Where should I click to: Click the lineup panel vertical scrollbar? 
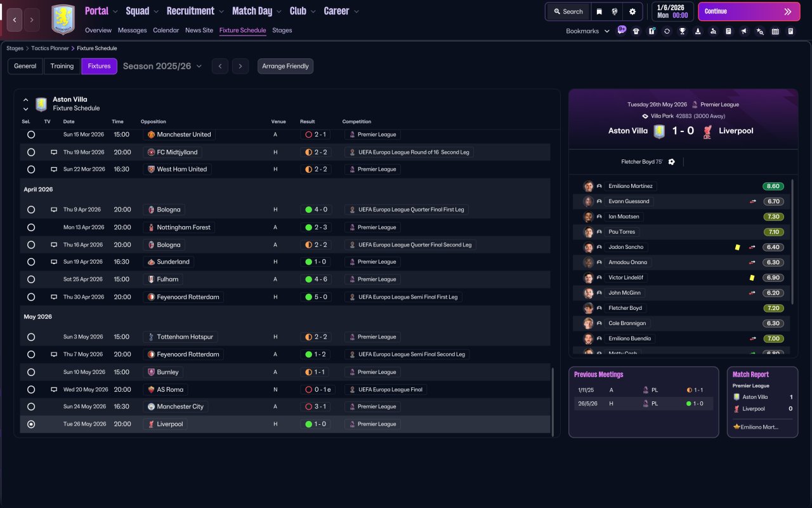coord(792,241)
